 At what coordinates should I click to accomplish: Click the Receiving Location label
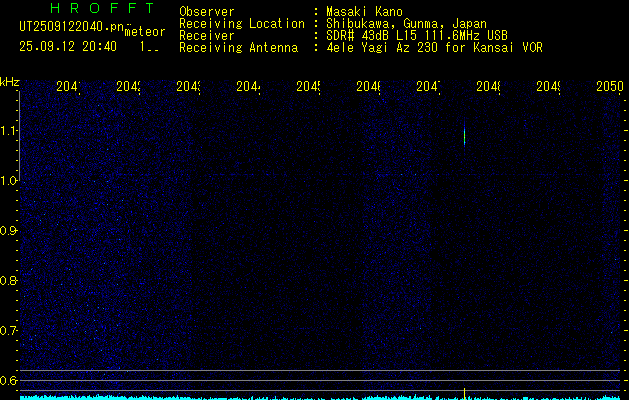(242, 24)
